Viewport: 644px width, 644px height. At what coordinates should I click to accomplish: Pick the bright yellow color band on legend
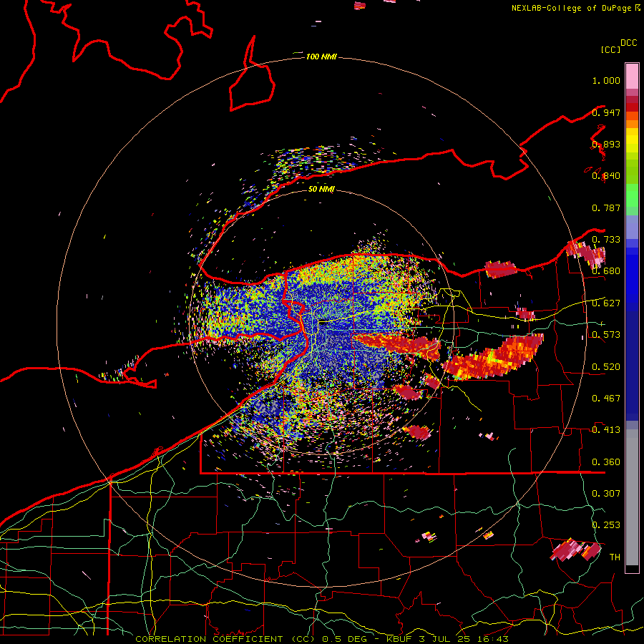point(632,140)
